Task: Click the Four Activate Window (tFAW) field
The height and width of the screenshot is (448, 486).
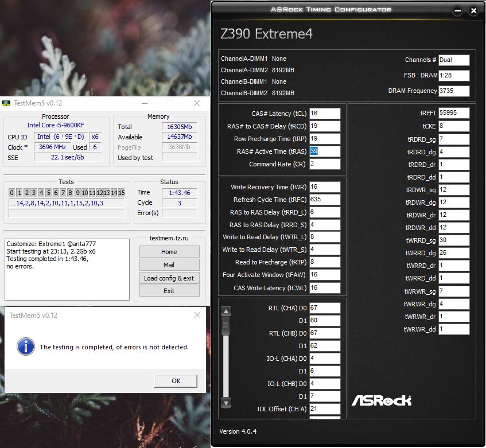Action: 325,275
